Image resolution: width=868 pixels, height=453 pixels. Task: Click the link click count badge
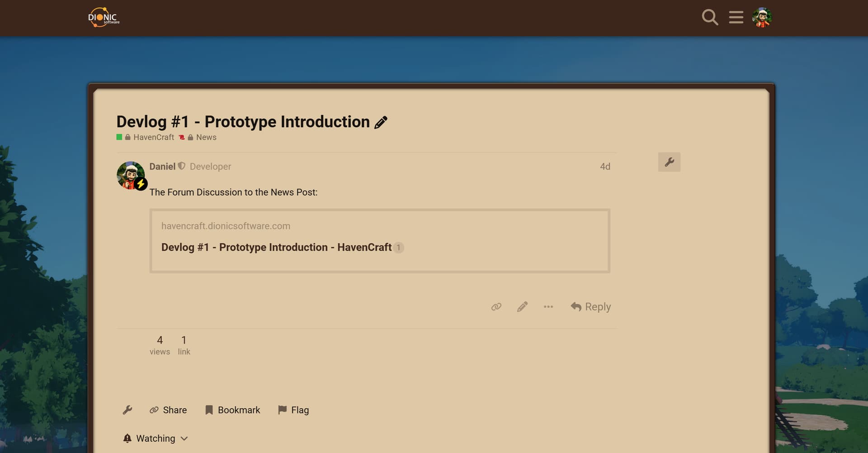(x=398, y=248)
